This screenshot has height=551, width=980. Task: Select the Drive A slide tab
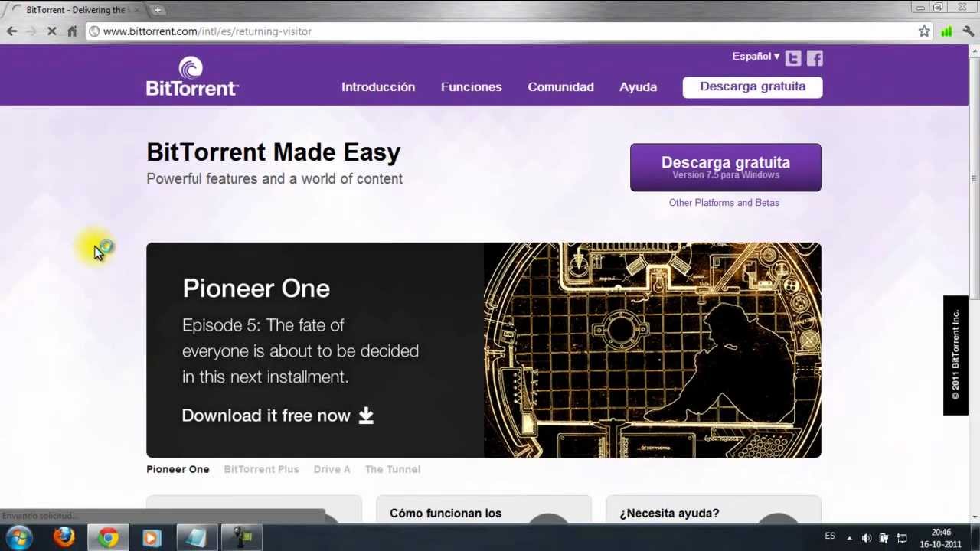click(x=332, y=469)
